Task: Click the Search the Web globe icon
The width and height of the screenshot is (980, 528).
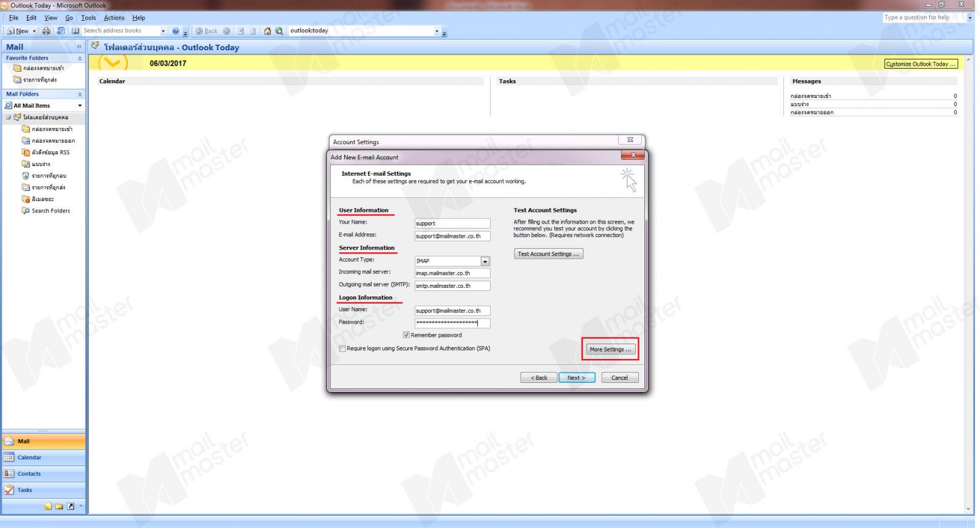Action: [279, 31]
